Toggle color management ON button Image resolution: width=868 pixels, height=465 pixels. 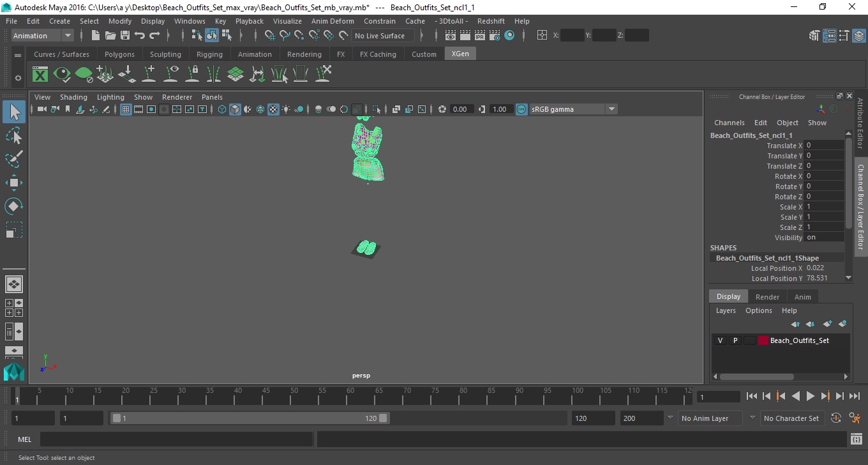(x=521, y=109)
